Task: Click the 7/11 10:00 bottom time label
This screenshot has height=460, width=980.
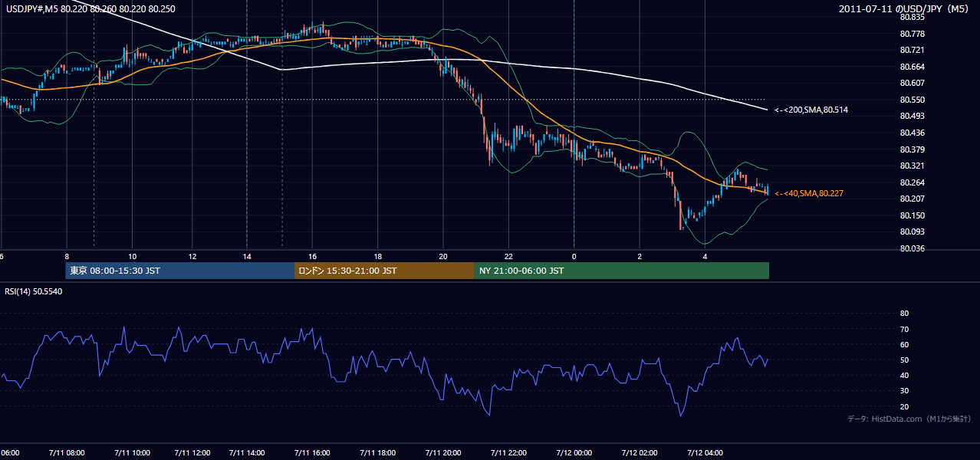Action: 132,452
